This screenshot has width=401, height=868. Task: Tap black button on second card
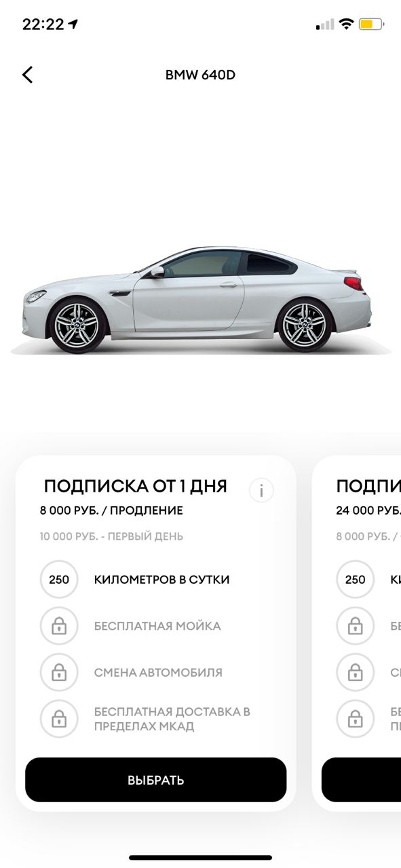tap(361, 780)
